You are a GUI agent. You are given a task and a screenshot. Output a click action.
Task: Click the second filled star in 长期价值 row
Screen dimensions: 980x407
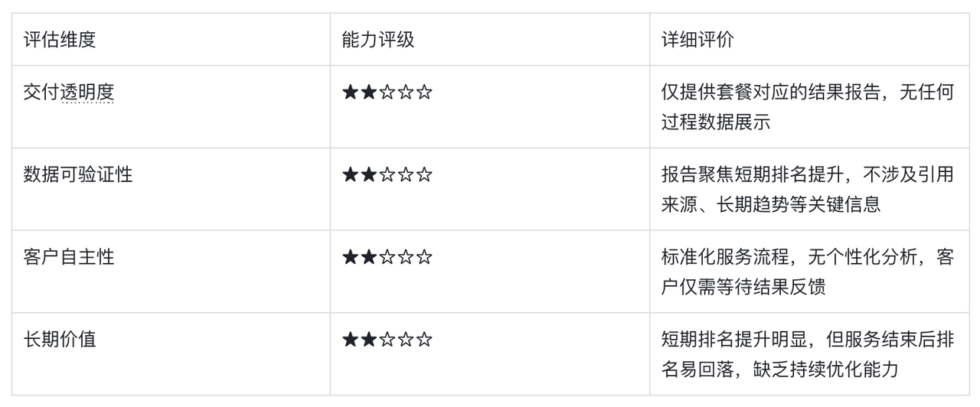tap(369, 340)
